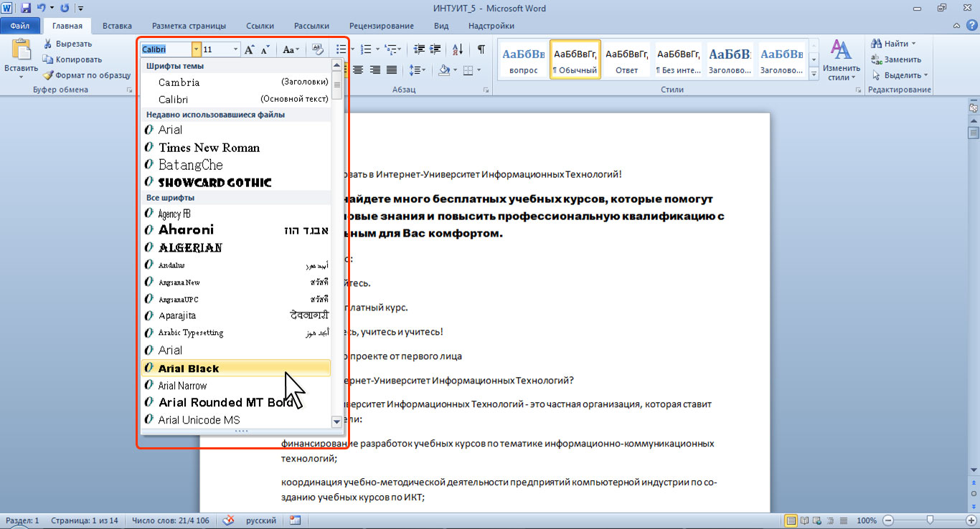Click the Replace (Заменить) command
The width and height of the screenshot is (980, 529).
click(897, 59)
